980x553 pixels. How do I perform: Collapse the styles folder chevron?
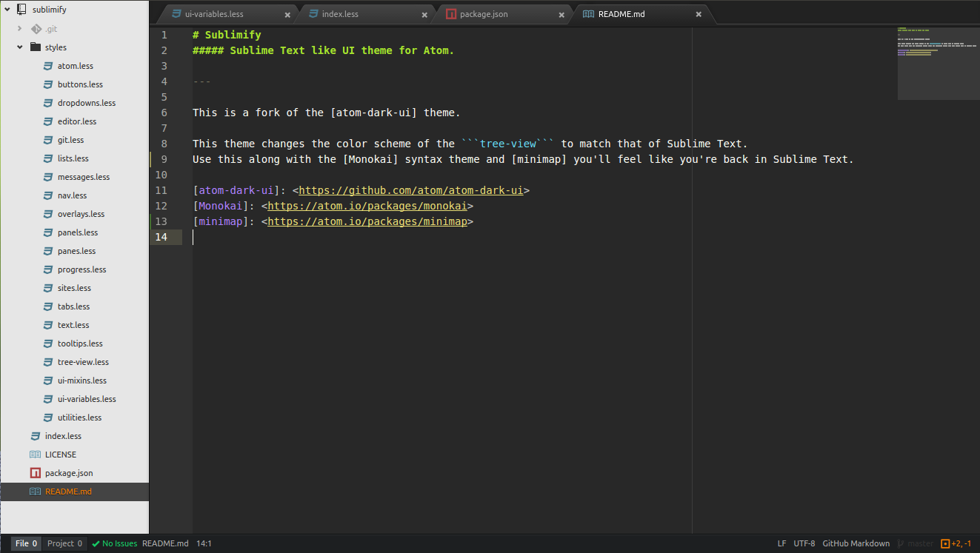[x=20, y=47]
